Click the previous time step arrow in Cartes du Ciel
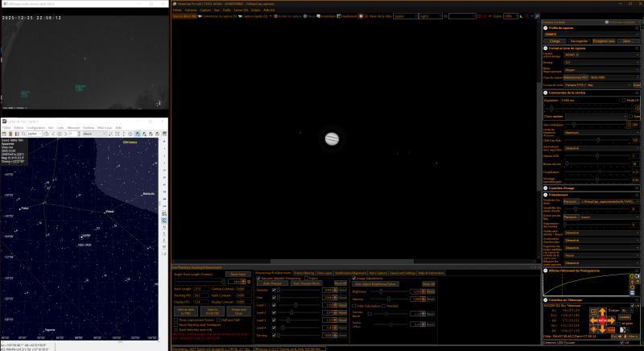The height and width of the screenshot is (351, 644). [x=53, y=134]
